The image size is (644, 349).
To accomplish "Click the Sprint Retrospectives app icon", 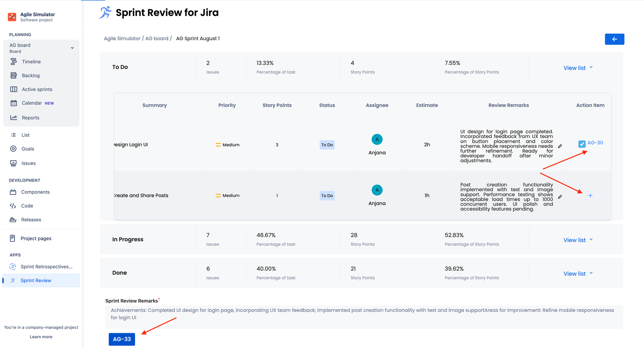I will tap(13, 267).
